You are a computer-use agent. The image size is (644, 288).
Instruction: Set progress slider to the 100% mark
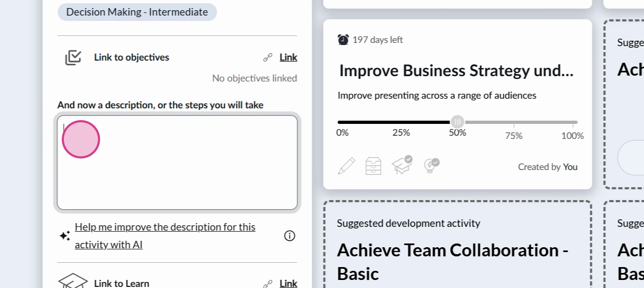pyautogui.click(x=576, y=122)
